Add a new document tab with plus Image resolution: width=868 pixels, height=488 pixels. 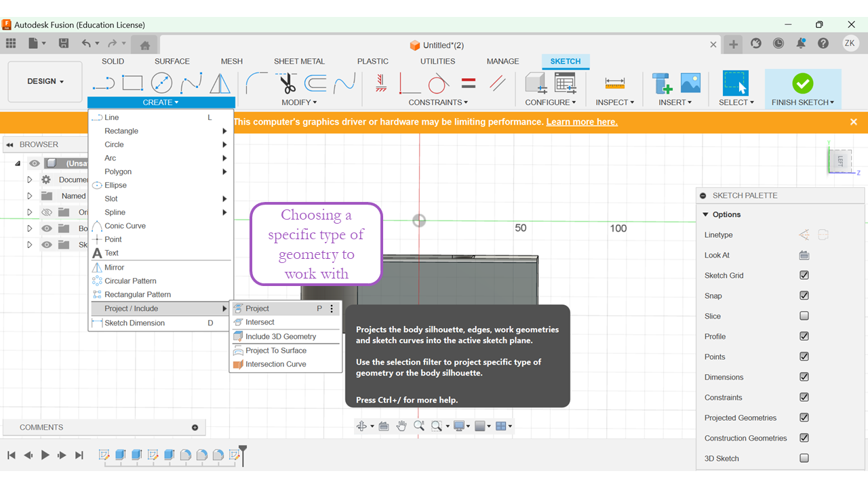tap(734, 44)
